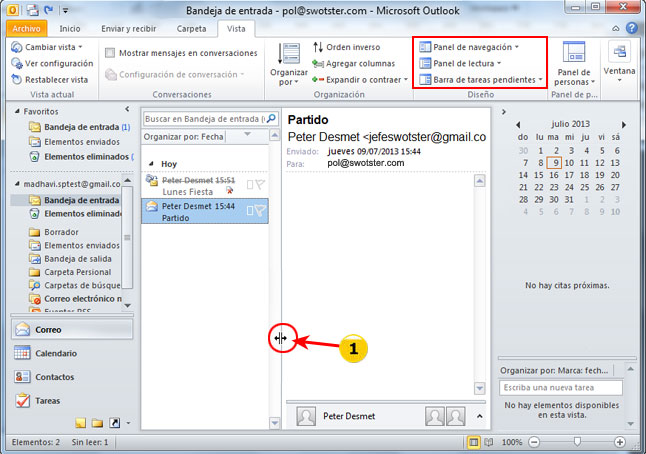The image size is (646, 454).
Task: Open the Cambiar vista dropdown
Action: coord(47,47)
